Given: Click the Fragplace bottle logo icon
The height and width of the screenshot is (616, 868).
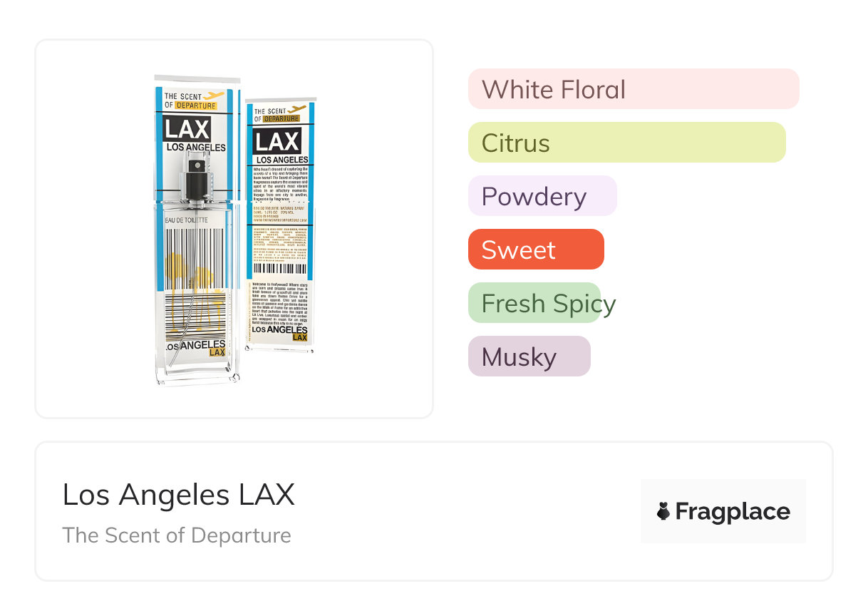Looking at the screenshot, I should 663,511.
